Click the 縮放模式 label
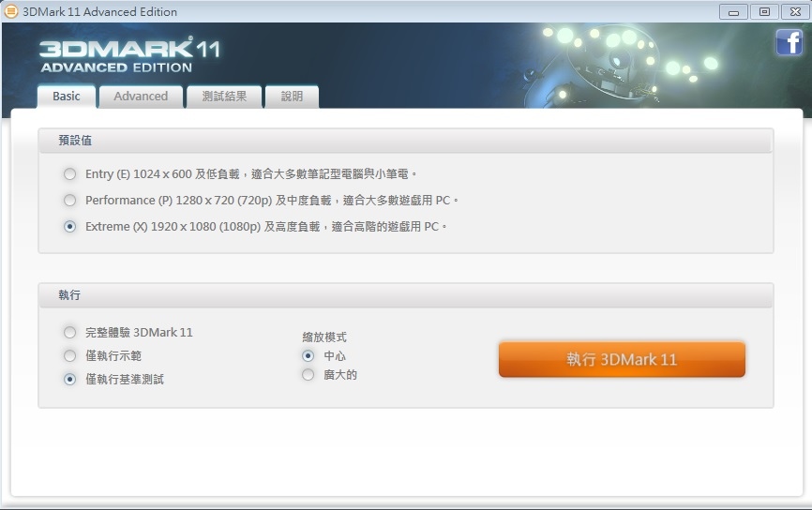812x510 pixels. point(324,337)
